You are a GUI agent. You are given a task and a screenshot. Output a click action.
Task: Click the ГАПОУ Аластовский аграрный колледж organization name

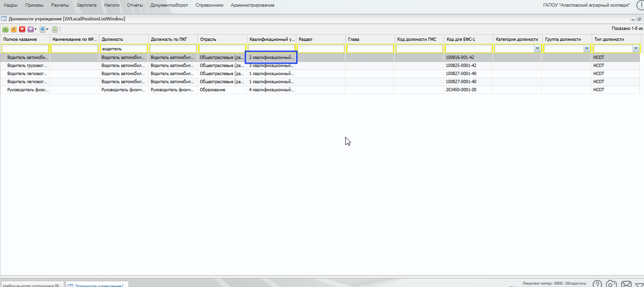coord(586,5)
